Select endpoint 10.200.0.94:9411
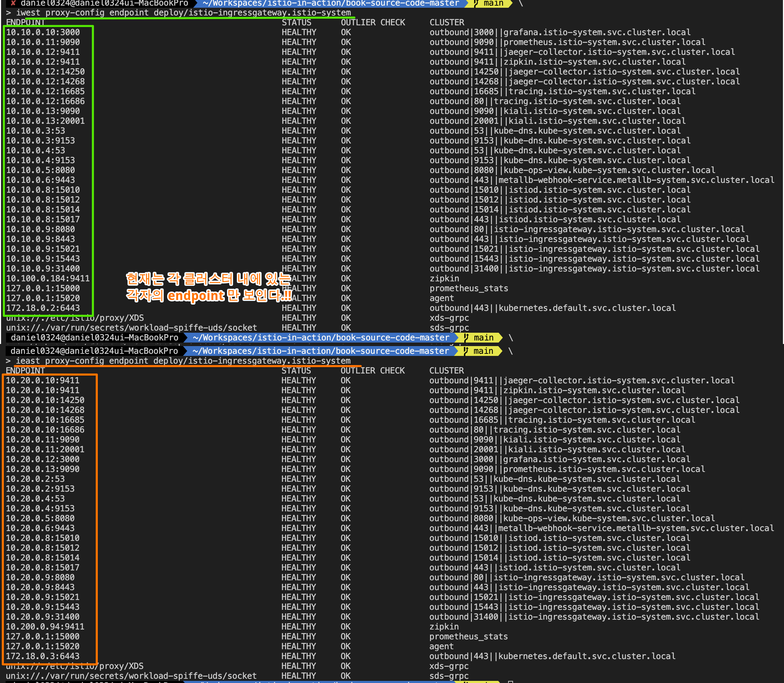 point(45,627)
